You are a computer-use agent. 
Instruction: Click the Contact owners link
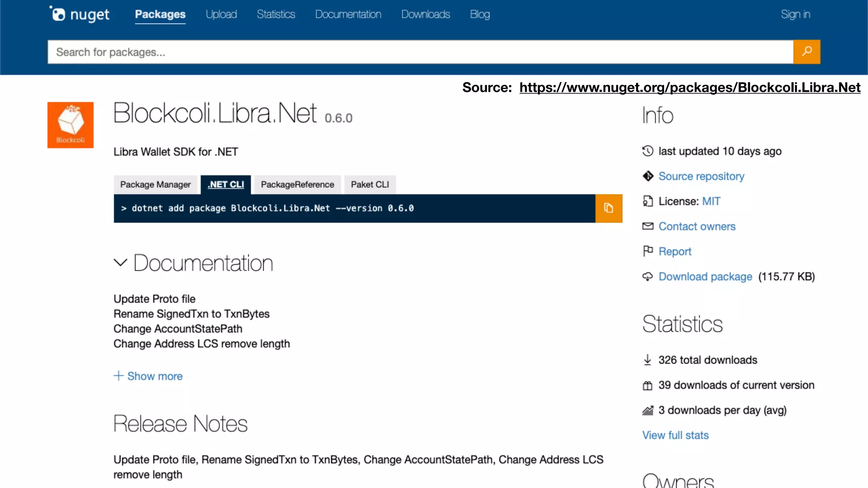tap(697, 226)
